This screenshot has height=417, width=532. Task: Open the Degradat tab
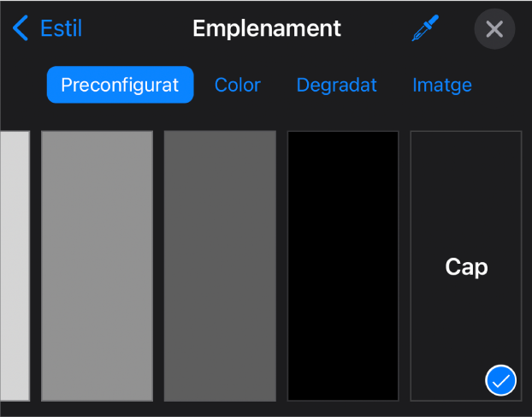pos(337,85)
